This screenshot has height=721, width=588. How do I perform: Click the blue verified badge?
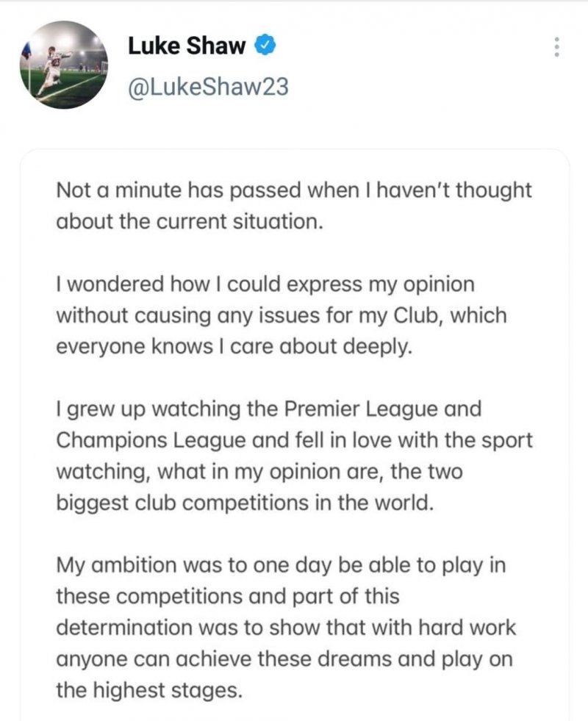265,46
